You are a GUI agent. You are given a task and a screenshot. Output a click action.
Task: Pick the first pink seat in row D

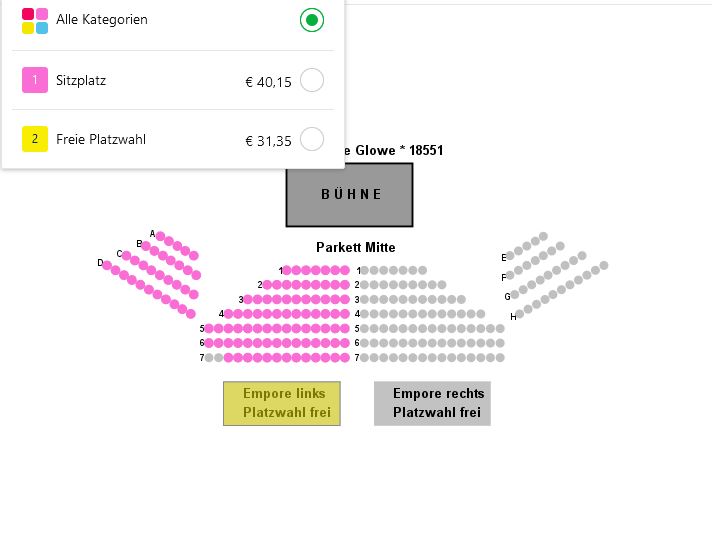point(107,266)
